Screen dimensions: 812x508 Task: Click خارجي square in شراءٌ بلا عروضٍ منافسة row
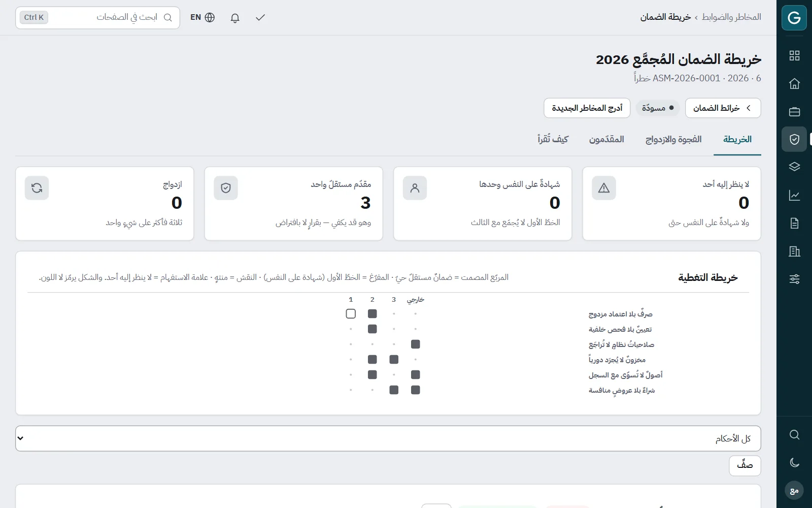click(416, 390)
